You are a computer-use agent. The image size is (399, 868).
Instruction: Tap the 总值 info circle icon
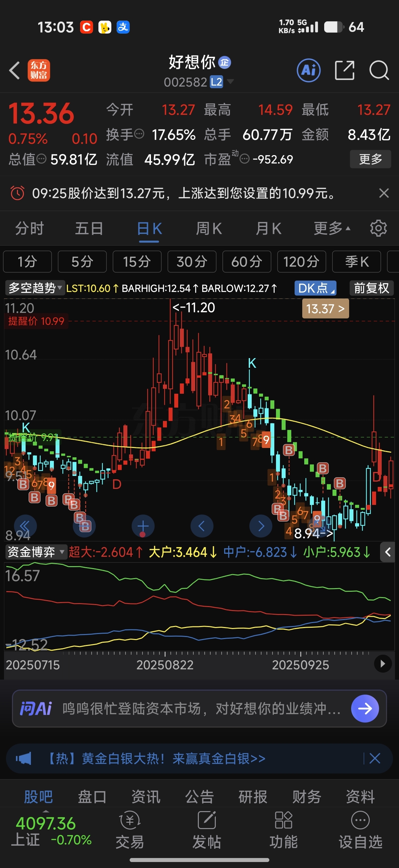click(41, 159)
